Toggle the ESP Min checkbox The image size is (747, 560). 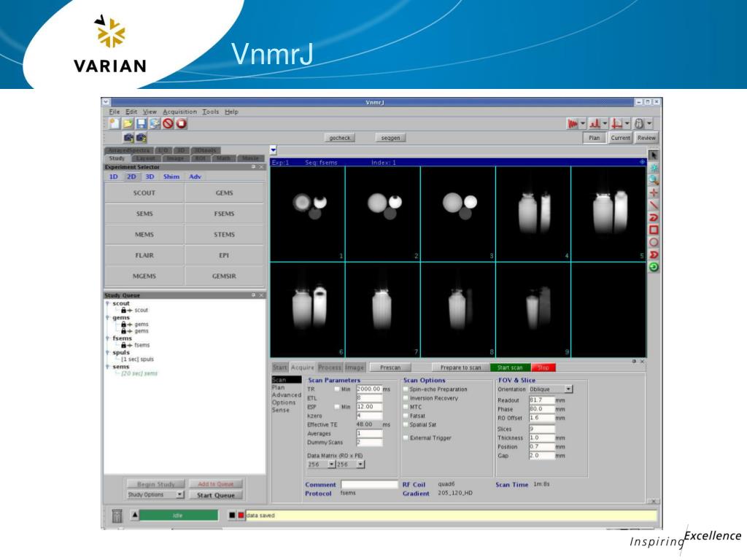pos(337,407)
